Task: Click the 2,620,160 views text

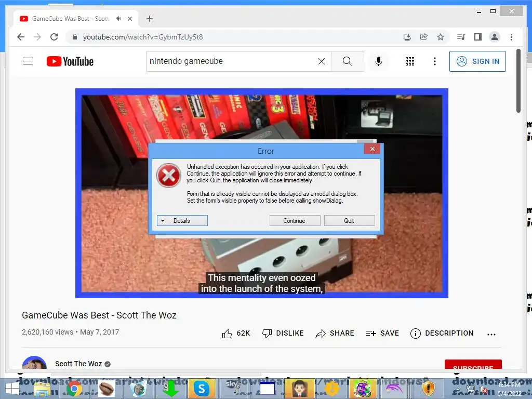Action: (x=47, y=332)
